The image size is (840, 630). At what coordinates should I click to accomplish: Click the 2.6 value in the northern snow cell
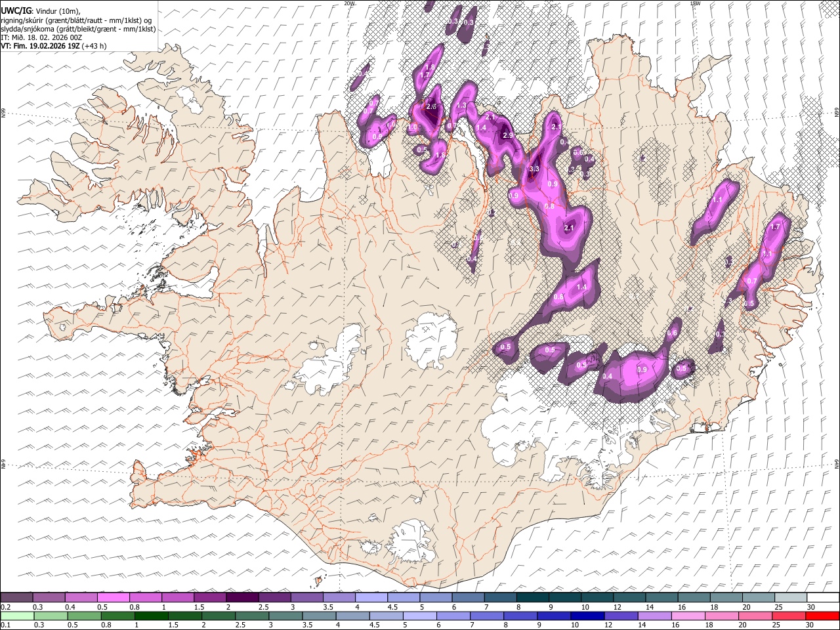tap(431, 106)
